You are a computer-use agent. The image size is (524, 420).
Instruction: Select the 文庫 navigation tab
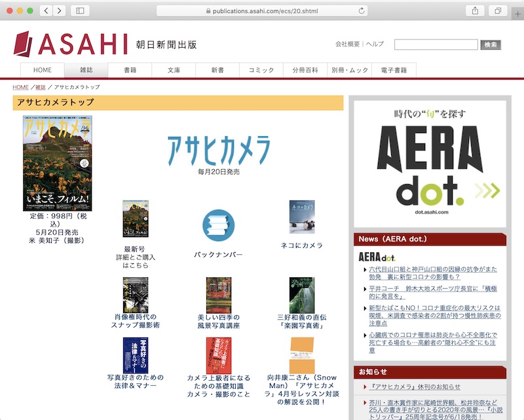coord(174,70)
